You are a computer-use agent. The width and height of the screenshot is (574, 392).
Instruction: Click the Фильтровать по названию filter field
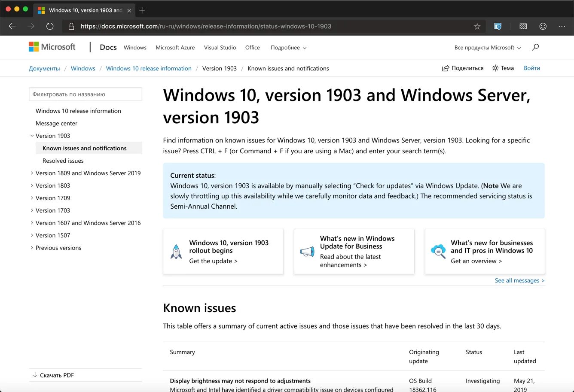85,94
